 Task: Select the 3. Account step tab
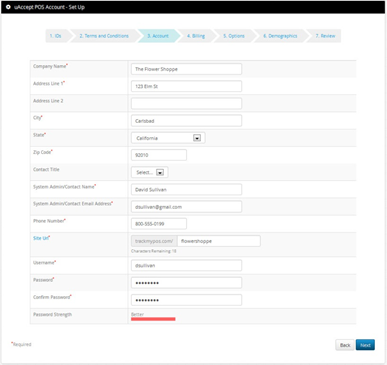coord(158,36)
